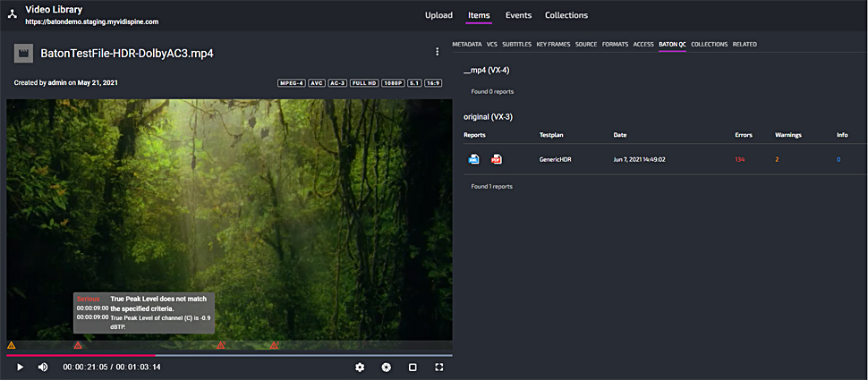Click Created by admin on May 21, 2021
This screenshot has width=868, height=380.
(66, 83)
